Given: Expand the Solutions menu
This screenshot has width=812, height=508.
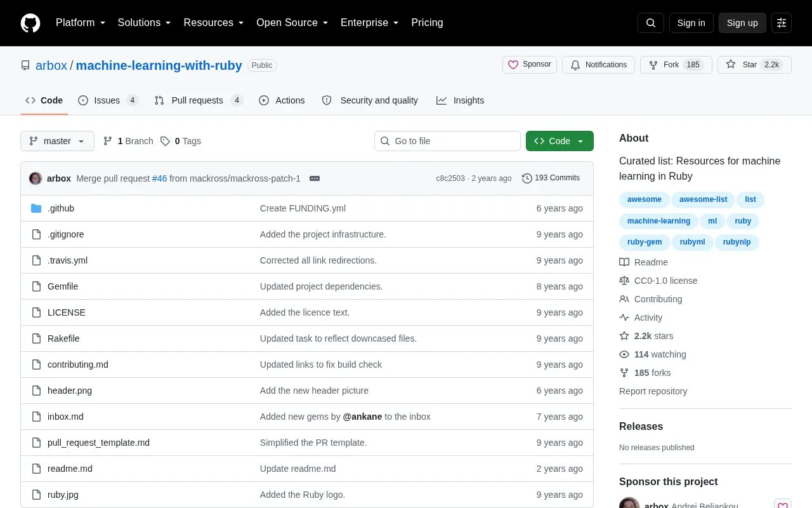Looking at the screenshot, I should 145,23.
